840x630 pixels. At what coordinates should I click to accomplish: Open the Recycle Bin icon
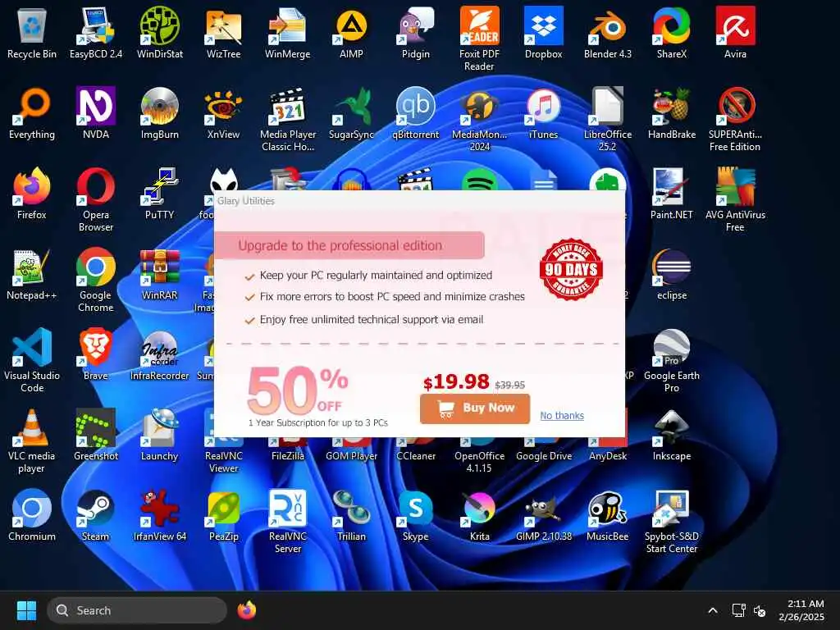pos(32,33)
